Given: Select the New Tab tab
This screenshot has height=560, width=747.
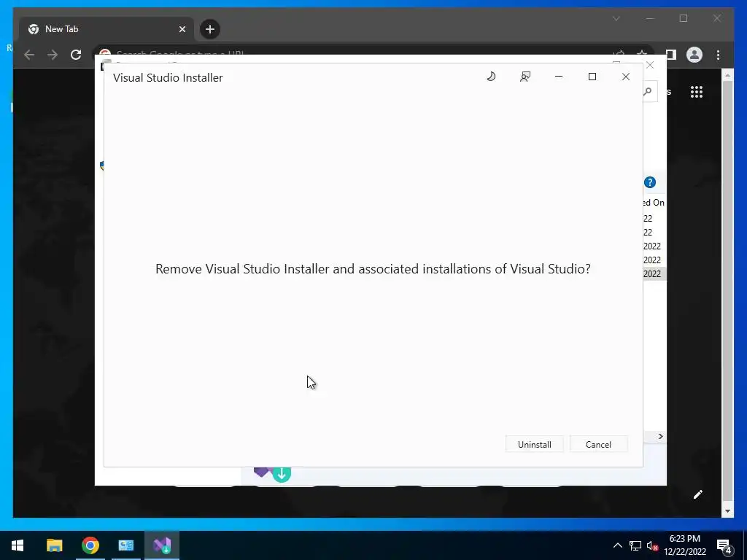Looking at the screenshot, I should click(x=107, y=29).
